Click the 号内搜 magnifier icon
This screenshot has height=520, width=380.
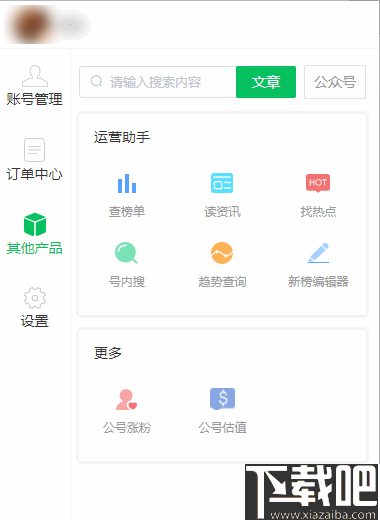click(x=126, y=253)
